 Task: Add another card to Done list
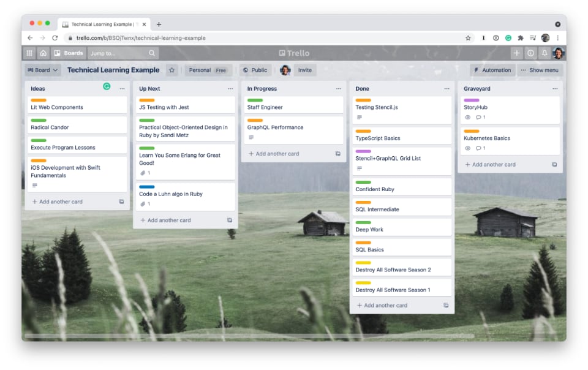[382, 306]
